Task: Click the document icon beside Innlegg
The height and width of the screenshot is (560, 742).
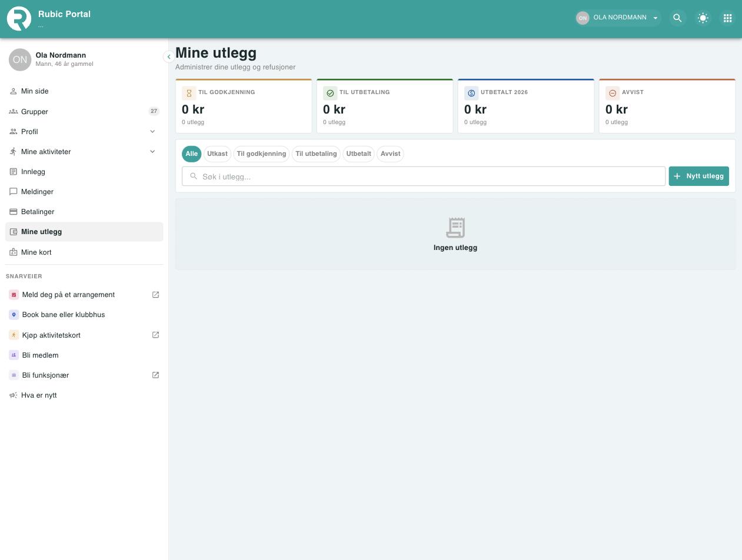Action: click(x=14, y=172)
